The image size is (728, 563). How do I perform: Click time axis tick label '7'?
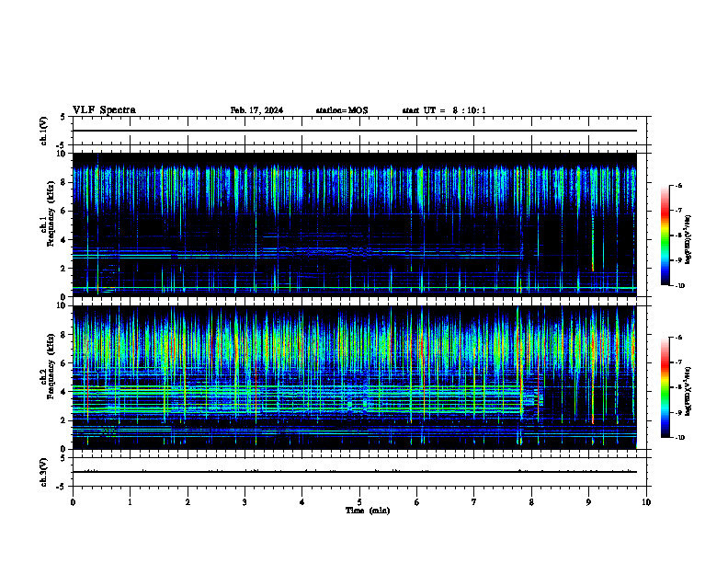coord(474,502)
